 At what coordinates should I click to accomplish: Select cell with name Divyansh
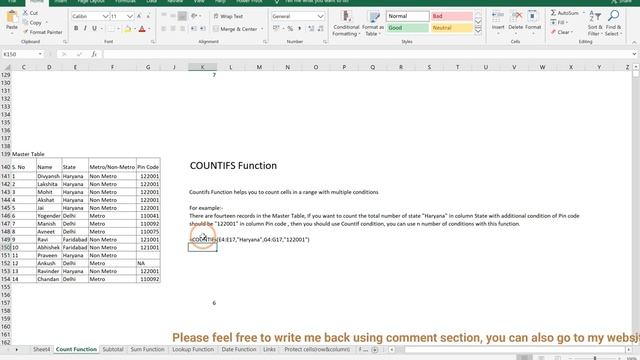[49, 176]
